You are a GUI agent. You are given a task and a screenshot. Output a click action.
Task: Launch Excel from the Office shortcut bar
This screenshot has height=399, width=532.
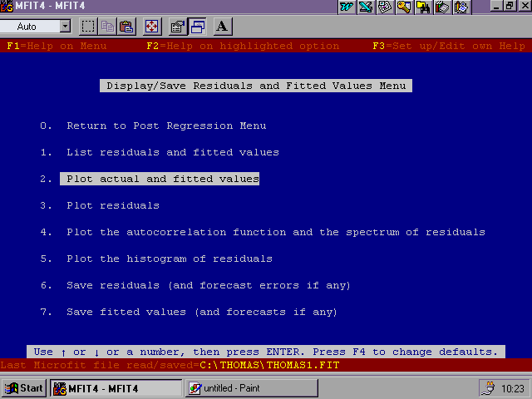click(365, 7)
